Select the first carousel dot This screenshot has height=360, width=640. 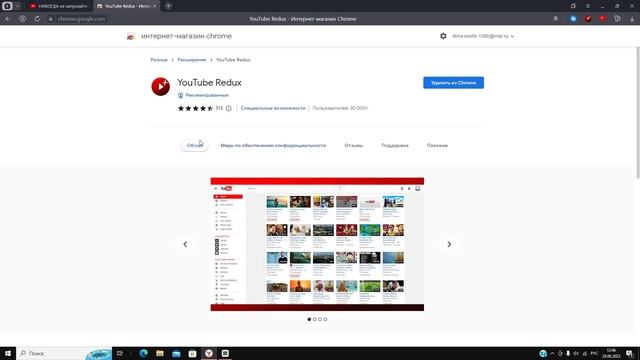309,319
